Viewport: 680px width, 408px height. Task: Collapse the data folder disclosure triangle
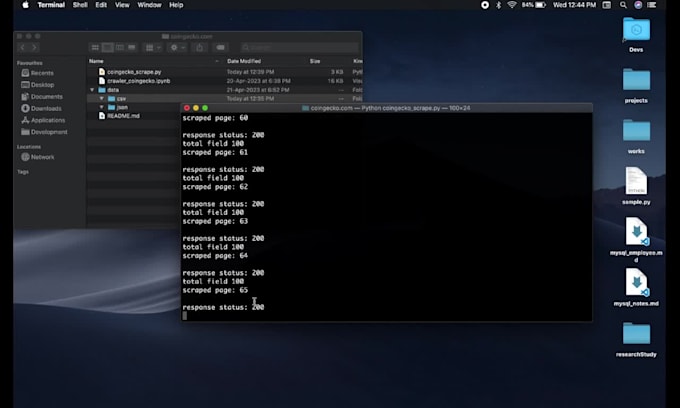coord(92,90)
